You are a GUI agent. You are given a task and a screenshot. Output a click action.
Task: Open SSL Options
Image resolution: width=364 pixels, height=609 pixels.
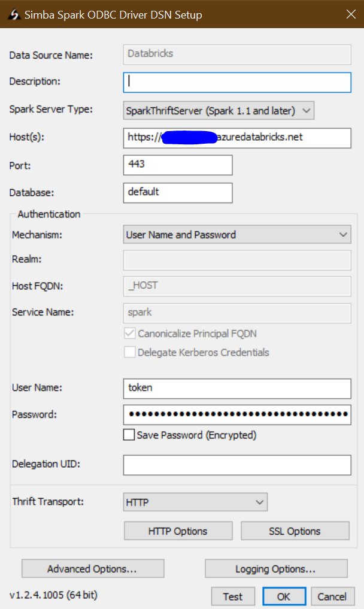click(x=295, y=531)
